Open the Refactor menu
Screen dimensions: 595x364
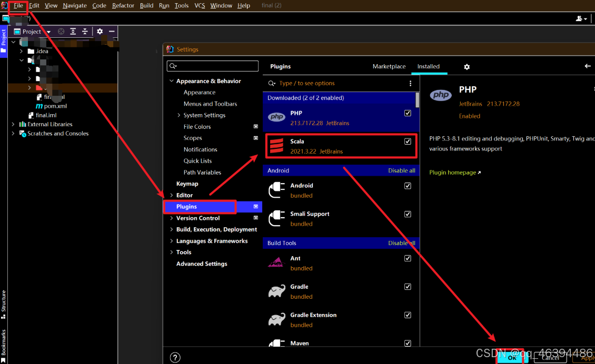coord(123,6)
